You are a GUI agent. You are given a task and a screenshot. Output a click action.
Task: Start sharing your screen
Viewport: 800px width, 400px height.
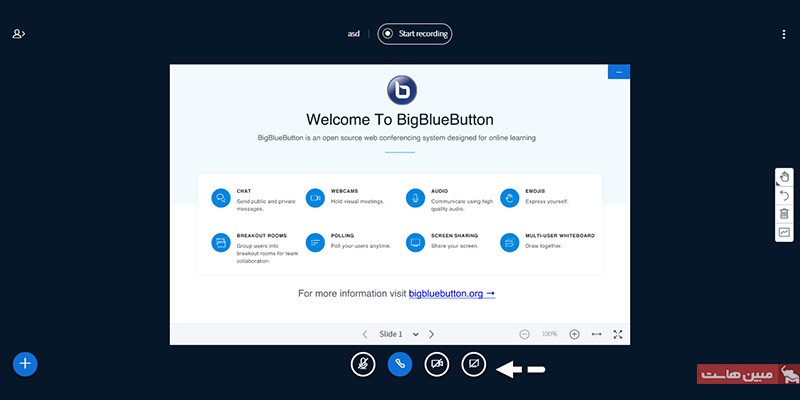coord(473,364)
